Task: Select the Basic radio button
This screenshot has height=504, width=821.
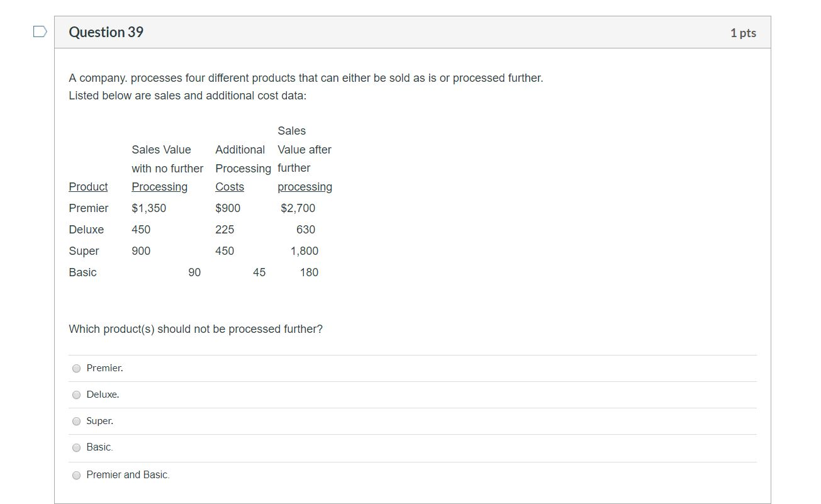Action: click(76, 447)
